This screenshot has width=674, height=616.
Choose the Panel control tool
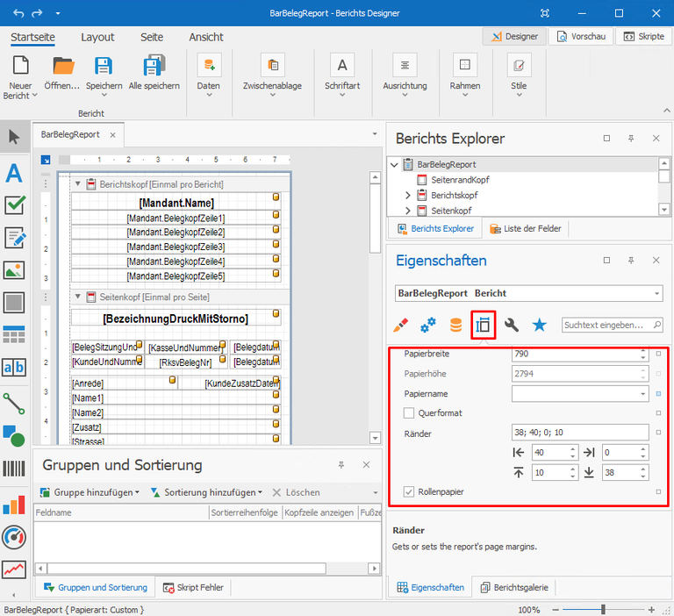tap(14, 303)
